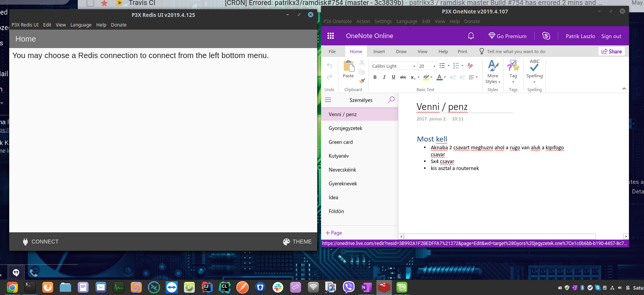Open the Settings menu in P3X OneNote

pyautogui.click(x=383, y=22)
